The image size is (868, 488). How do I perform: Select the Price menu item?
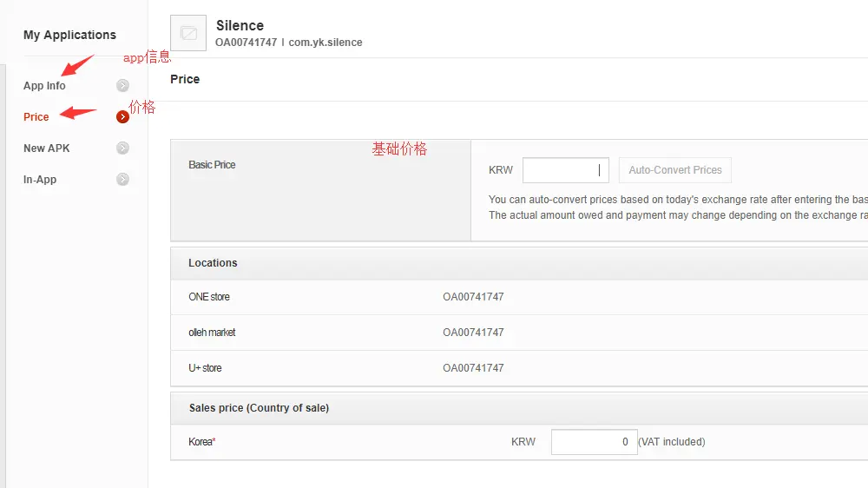pyautogui.click(x=36, y=117)
